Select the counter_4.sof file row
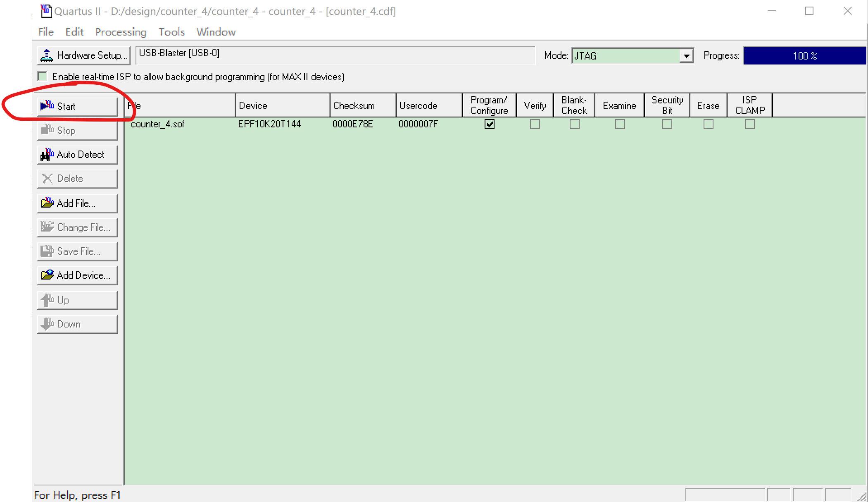Image resolution: width=868 pixels, height=502 pixels. [157, 124]
